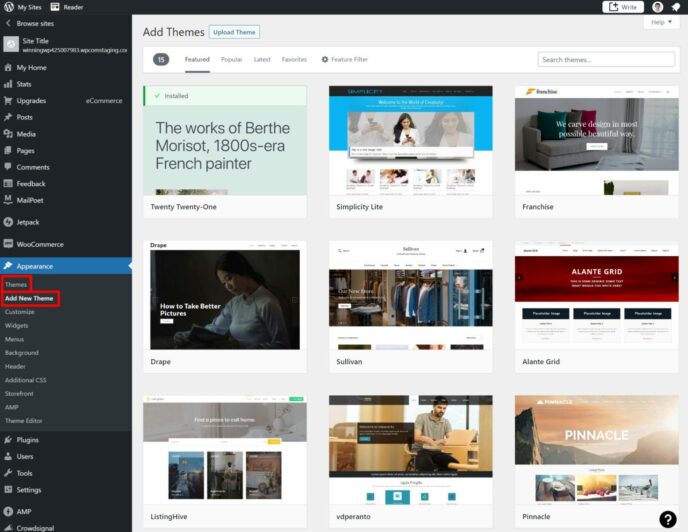
Task: Open the user avatar profile
Action: click(x=657, y=7)
